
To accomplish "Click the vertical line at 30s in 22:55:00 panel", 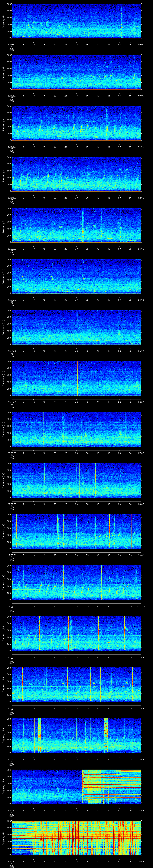I will pos(77,378).
